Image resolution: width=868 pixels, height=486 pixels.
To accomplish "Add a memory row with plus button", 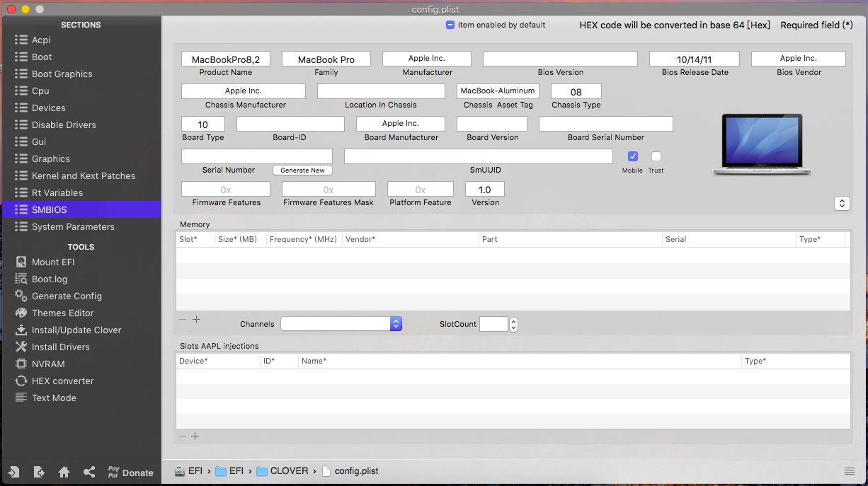I will [x=197, y=320].
